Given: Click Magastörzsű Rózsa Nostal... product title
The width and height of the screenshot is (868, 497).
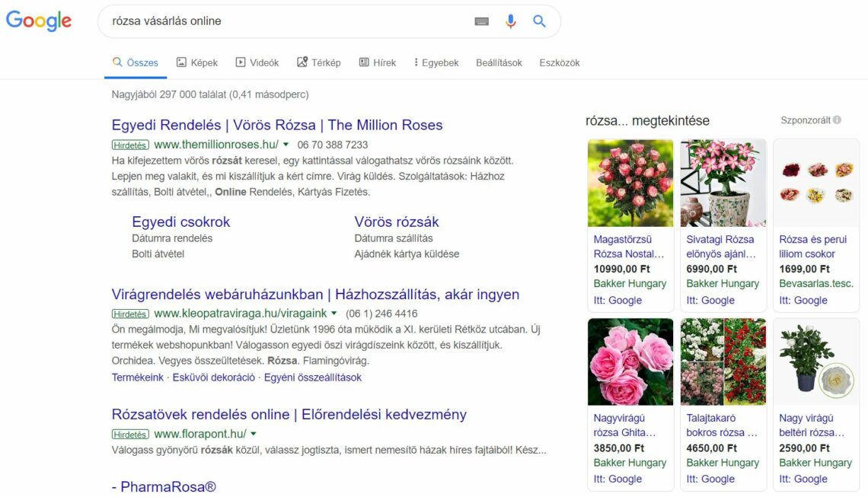Looking at the screenshot, I should pyautogui.click(x=628, y=247).
